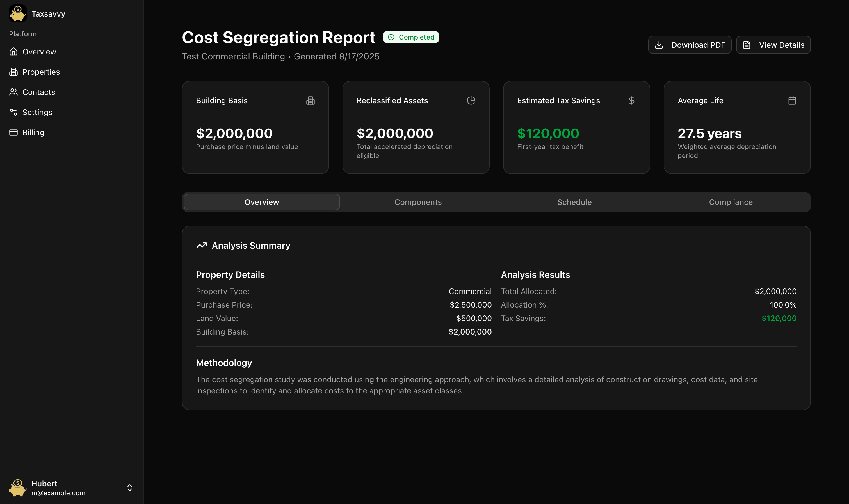Click the dollar icon on Estimated Tax Savings

(632, 100)
